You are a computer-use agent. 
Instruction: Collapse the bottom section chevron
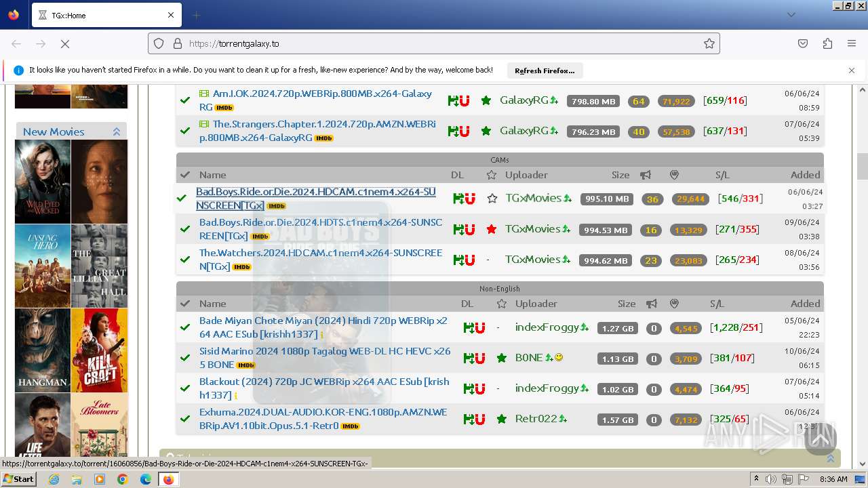[830, 458]
